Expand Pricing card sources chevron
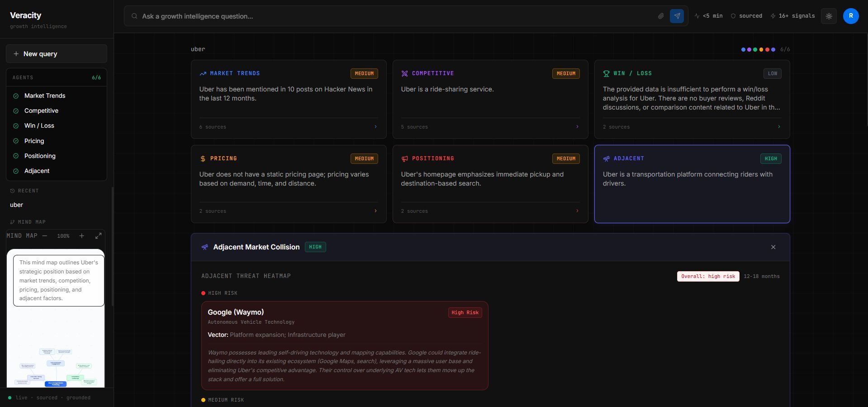The width and height of the screenshot is (868, 407). tap(375, 211)
